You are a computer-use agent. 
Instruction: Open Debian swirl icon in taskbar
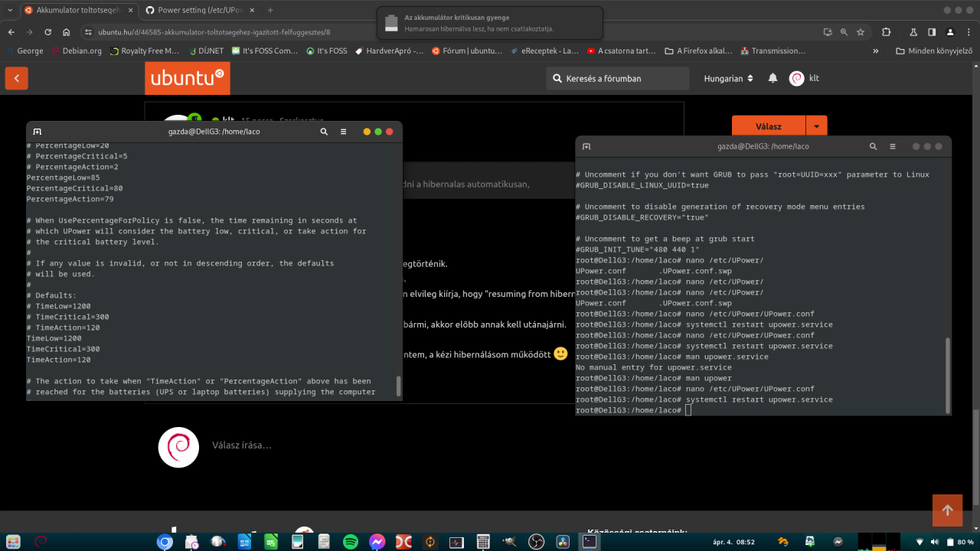click(40, 542)
